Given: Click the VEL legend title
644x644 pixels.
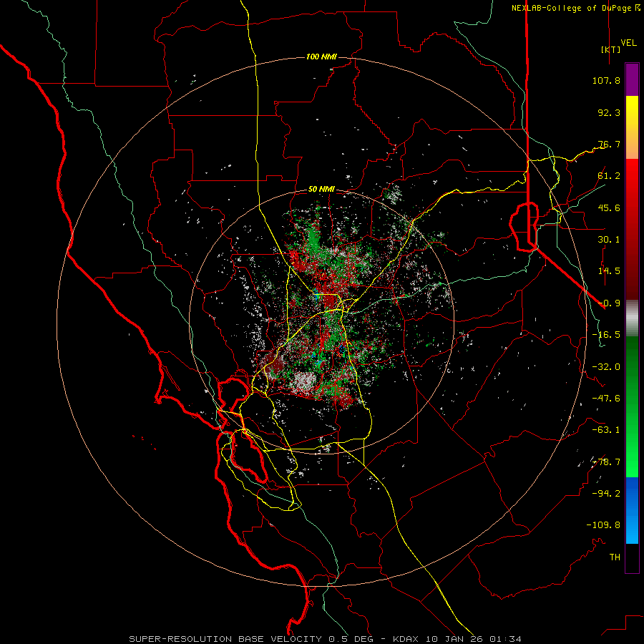Looking at the screenshot, I should click(x=629, y=43).
